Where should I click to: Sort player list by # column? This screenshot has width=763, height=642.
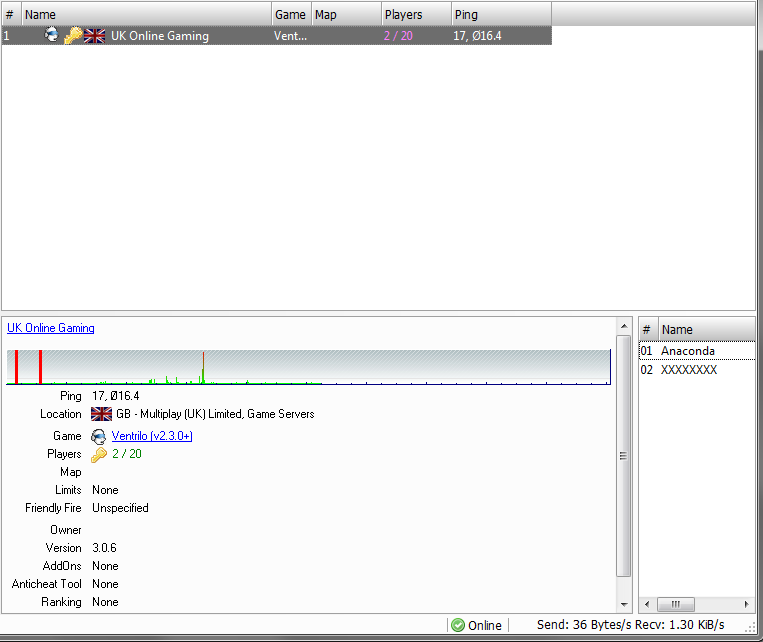(x=649, y=330)
